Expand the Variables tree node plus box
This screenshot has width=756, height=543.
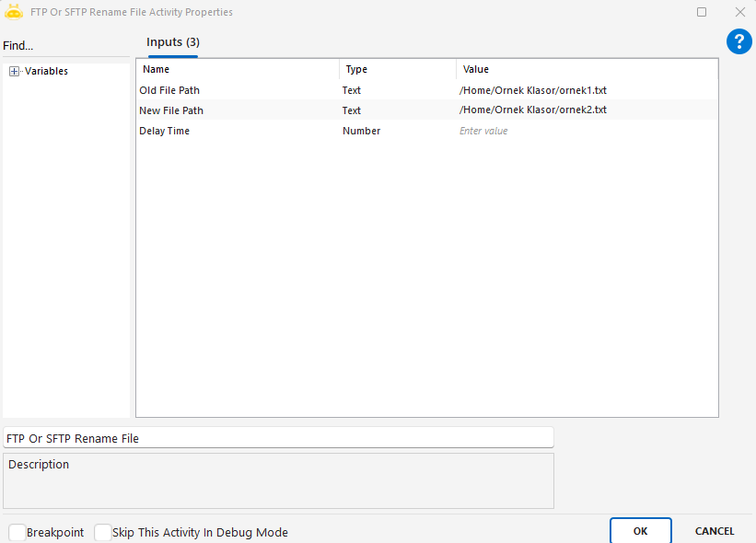click(x=15, y=71)
